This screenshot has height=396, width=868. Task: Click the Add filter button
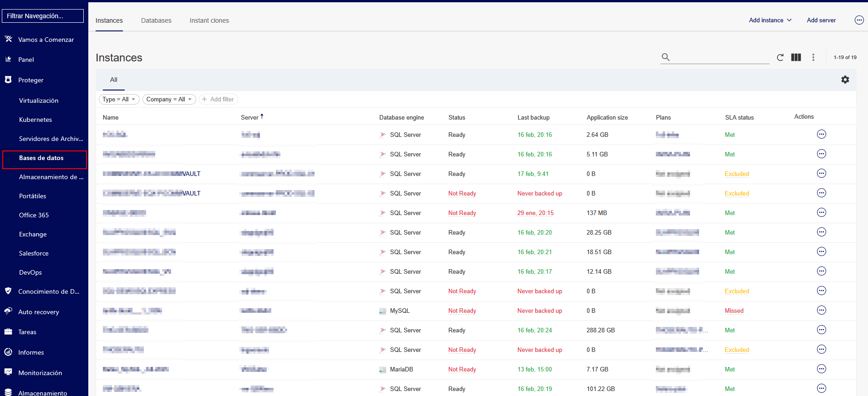(x=218, y=99)
